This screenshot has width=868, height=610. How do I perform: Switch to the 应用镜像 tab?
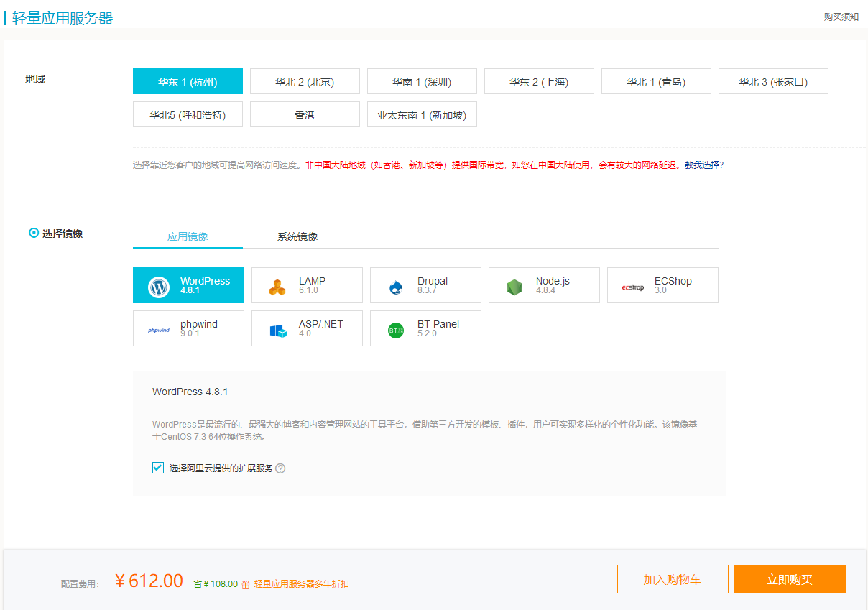(x=187, y=236)
